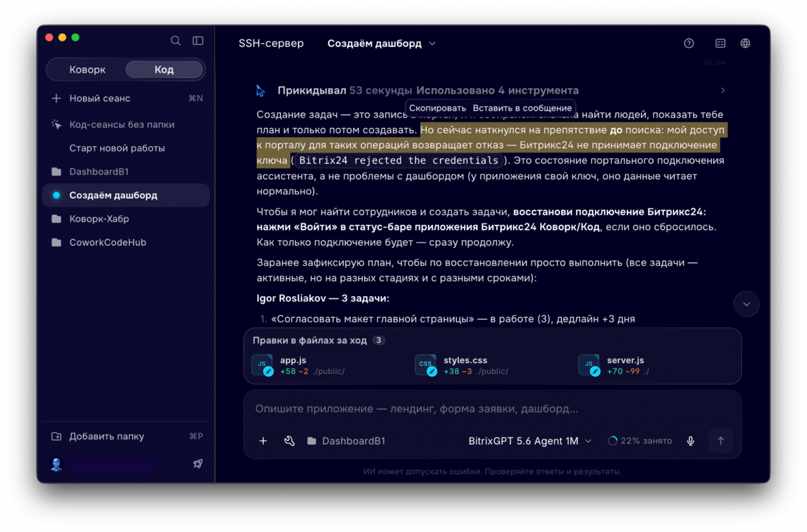Select the Создаём дашборд session in sidebar
807x532 pixels.
(x=126, y=195)
